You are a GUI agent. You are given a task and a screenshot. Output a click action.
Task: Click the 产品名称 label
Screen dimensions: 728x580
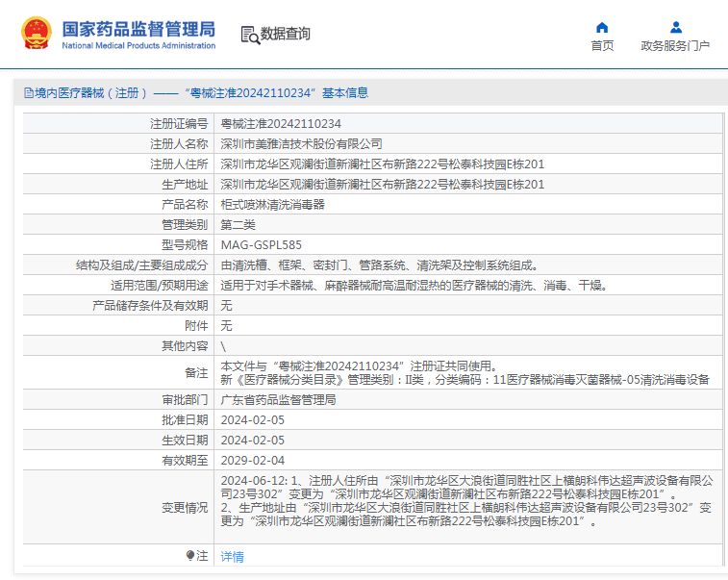tap(185, 204)
